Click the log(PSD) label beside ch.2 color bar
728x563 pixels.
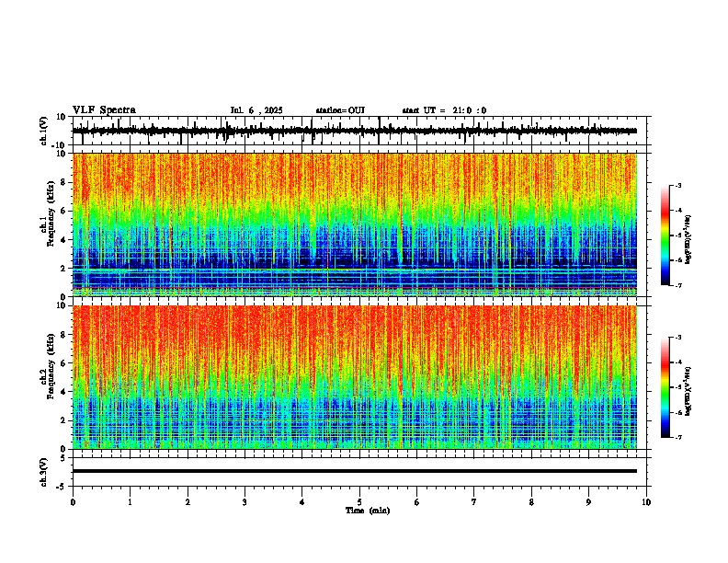pos(688,391)
